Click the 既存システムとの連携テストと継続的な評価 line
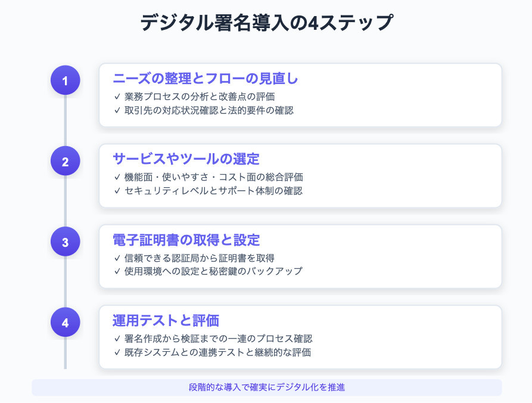Image resolution: width=532 pixels, height=403 pixels. click(x=216, y=352)
